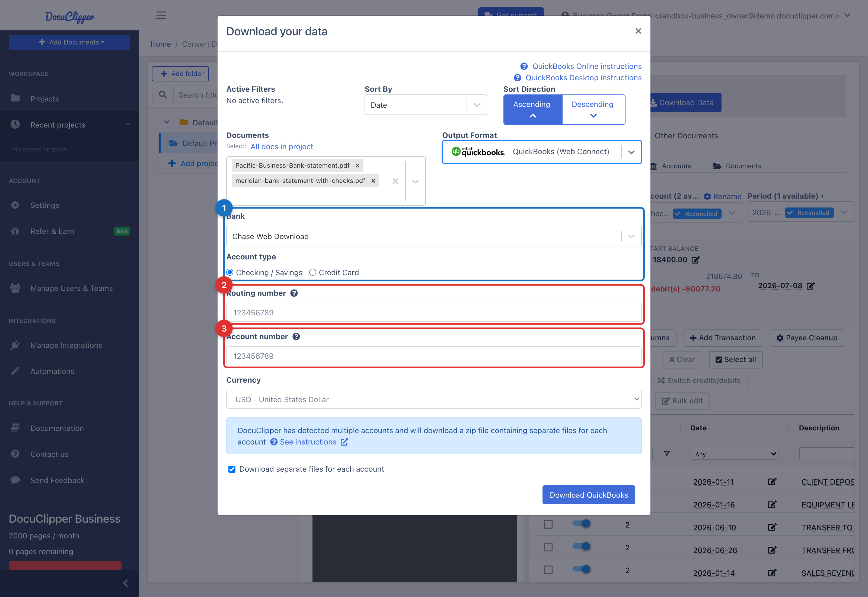Select Descending sort direction
The image size is (868, 597).
coord(593,109)
